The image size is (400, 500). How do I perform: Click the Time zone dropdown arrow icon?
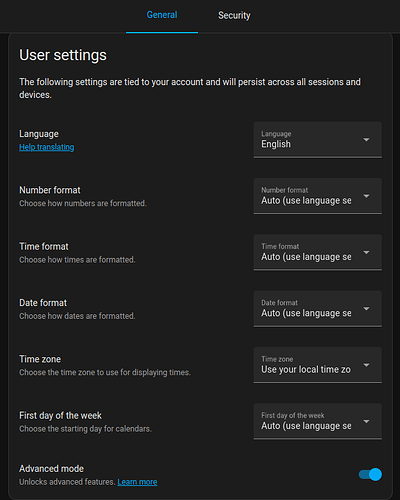click(366, 365)
